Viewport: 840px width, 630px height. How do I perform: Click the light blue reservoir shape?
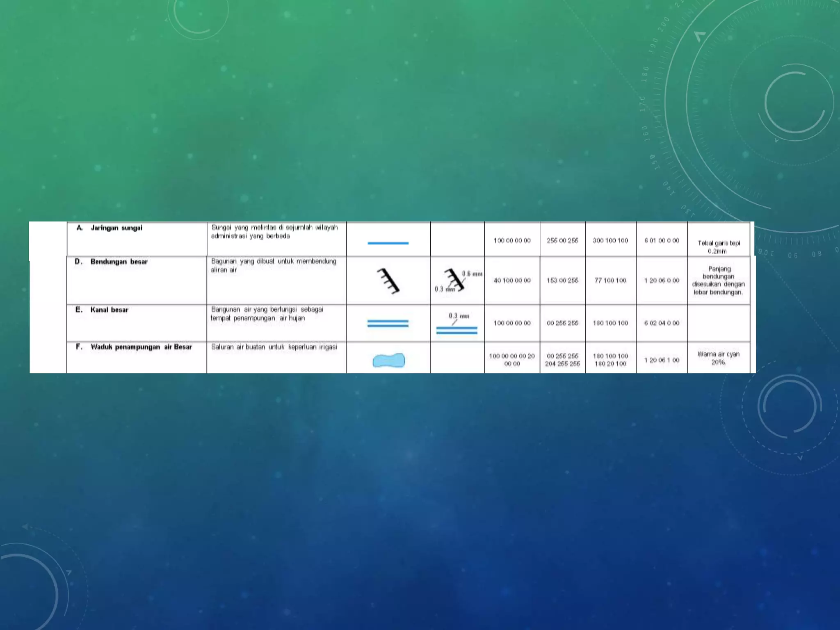[x=388, y=361]
